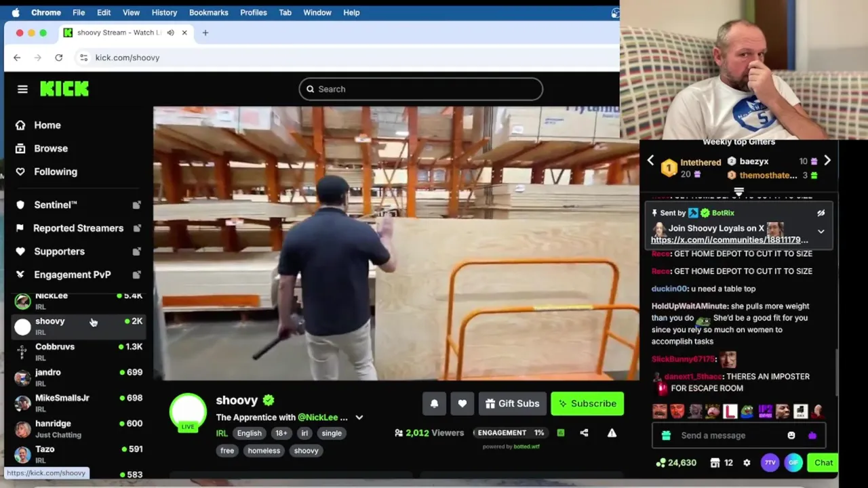Click the browser back arrow
Image resolution: width=868 pixels, height=488 pixels.
(17, 58)
